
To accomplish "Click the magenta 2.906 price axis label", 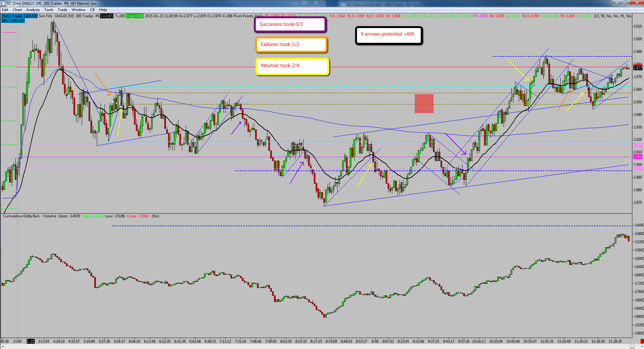I will [x=638, y=157].
